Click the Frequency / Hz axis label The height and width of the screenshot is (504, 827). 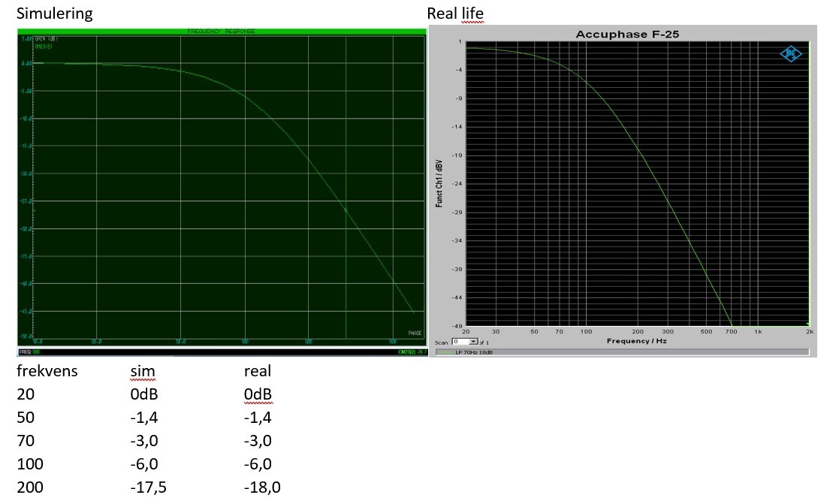pos(637,341)
